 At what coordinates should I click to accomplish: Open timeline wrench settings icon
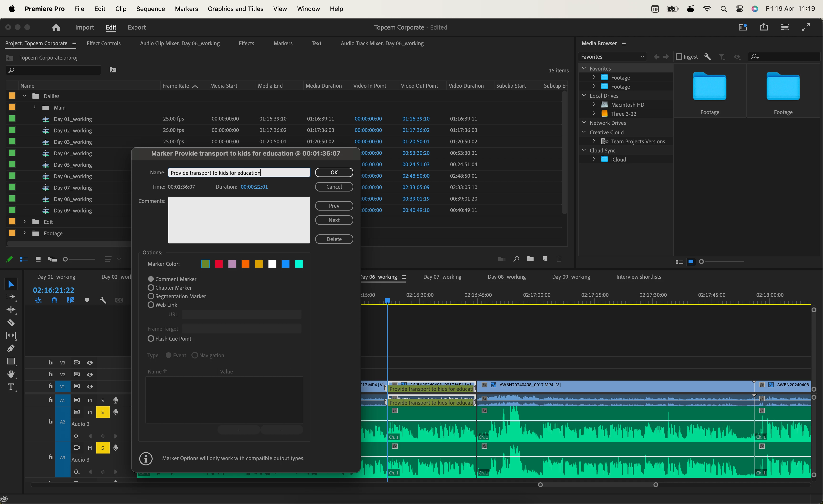(103, 300)
